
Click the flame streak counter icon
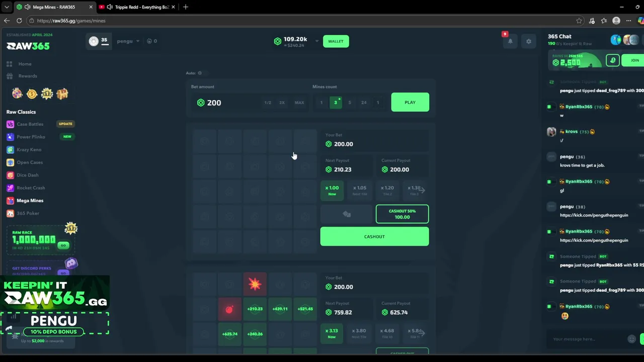click(149, 41)
